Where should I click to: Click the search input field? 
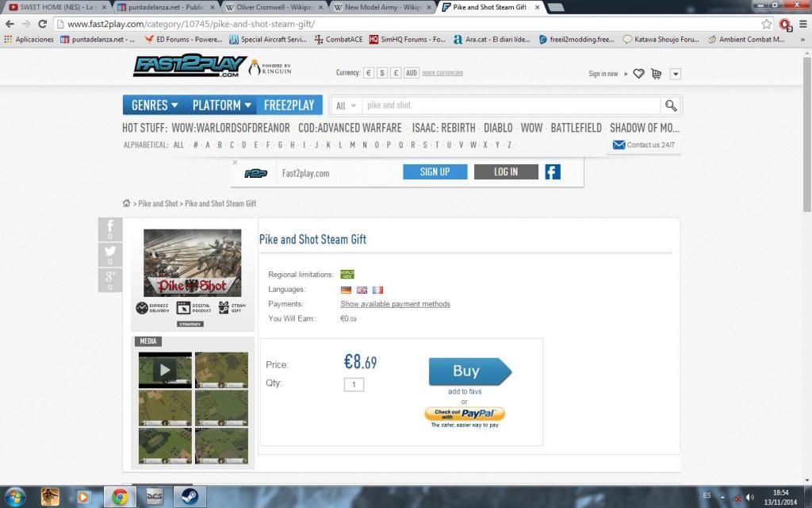point(511,106)
